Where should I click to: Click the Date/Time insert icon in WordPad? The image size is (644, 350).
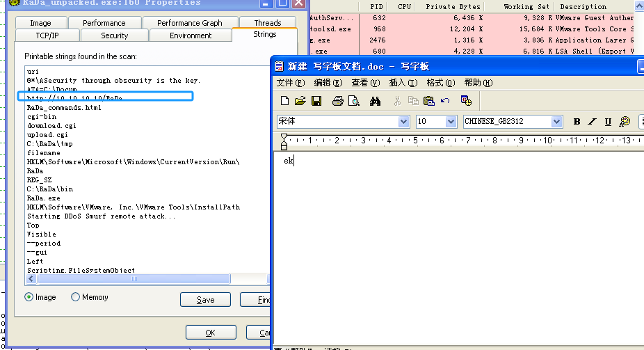point(466,101)
